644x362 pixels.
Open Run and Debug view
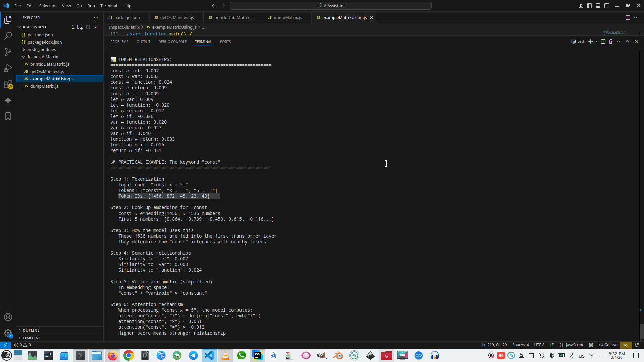coord(8,68)
